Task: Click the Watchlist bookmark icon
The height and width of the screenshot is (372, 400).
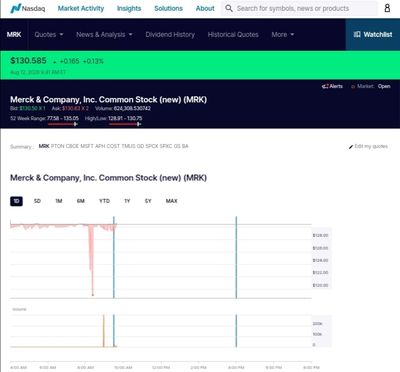Action: [x=357, y=34]
